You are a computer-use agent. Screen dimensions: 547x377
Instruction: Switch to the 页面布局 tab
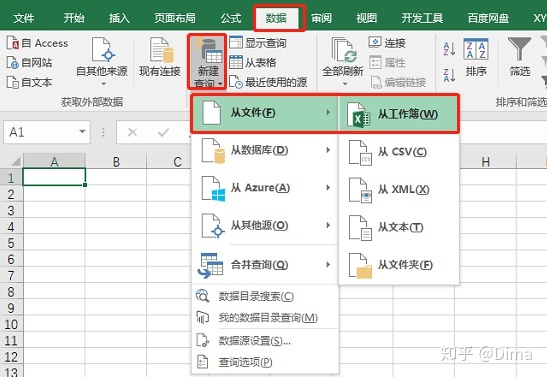(x=175, y=18)
